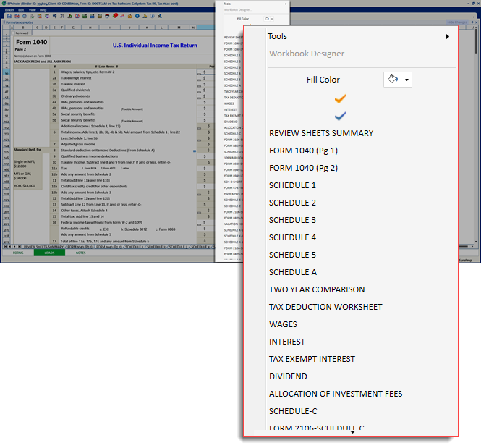Click the last-sheet navigation arrow
Screen dimensions: 481x448
(20, 246)
